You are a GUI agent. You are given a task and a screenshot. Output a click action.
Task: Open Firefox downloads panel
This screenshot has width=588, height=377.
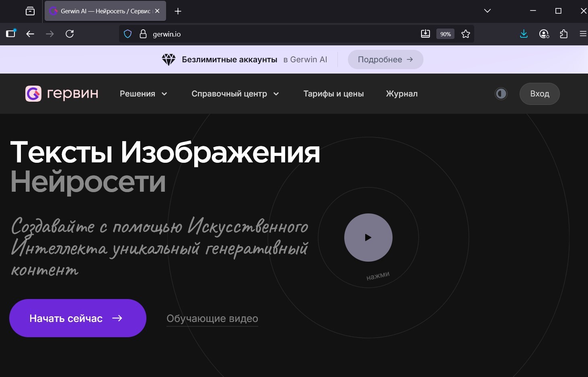coord(524,34)
